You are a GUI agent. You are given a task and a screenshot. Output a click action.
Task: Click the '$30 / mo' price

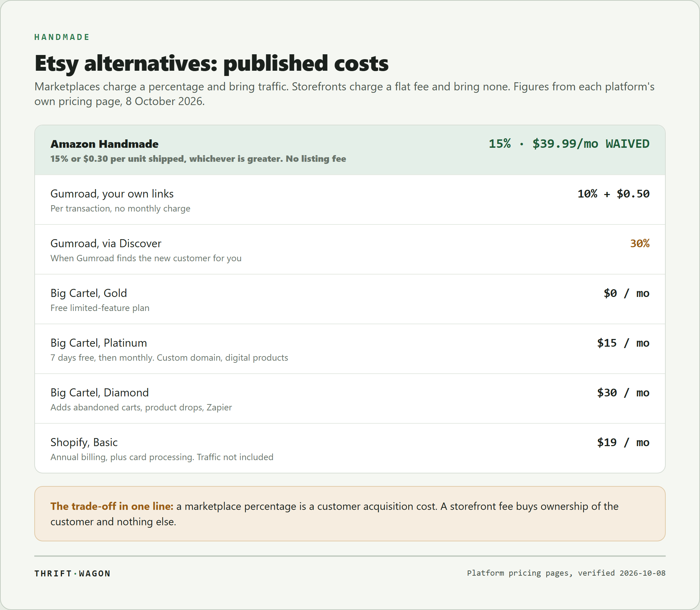click(623, 393)
